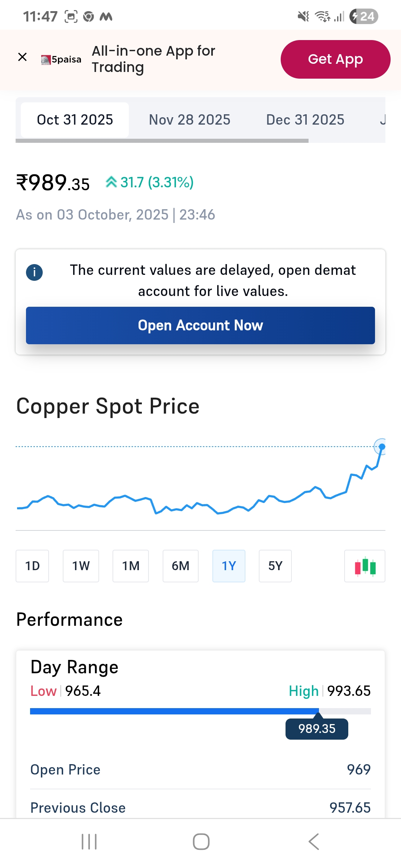Tap chart's latest price point marker
Viewport: 401px width, 868px height.
point(381,447)
